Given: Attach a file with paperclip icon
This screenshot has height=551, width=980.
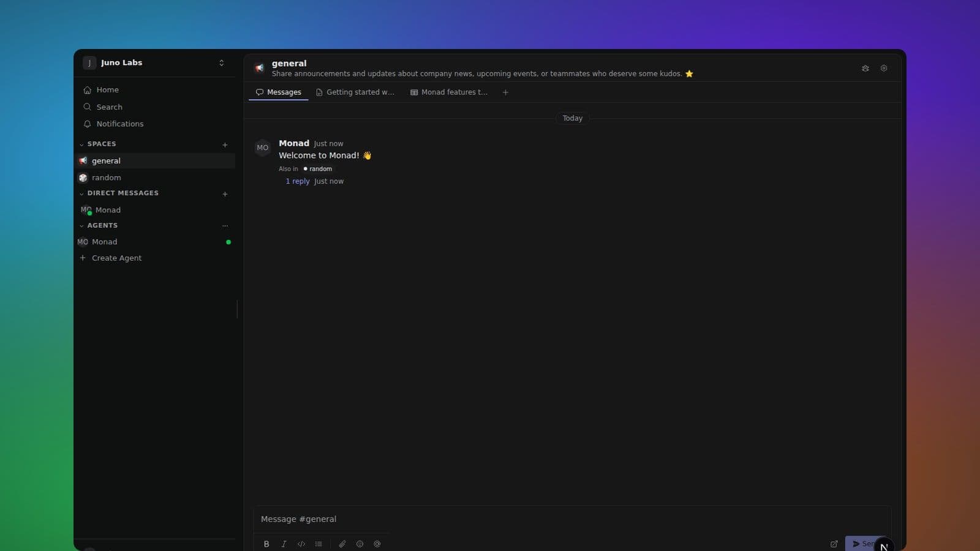Looking at the screenshot, I should click(x=342, y=544).
